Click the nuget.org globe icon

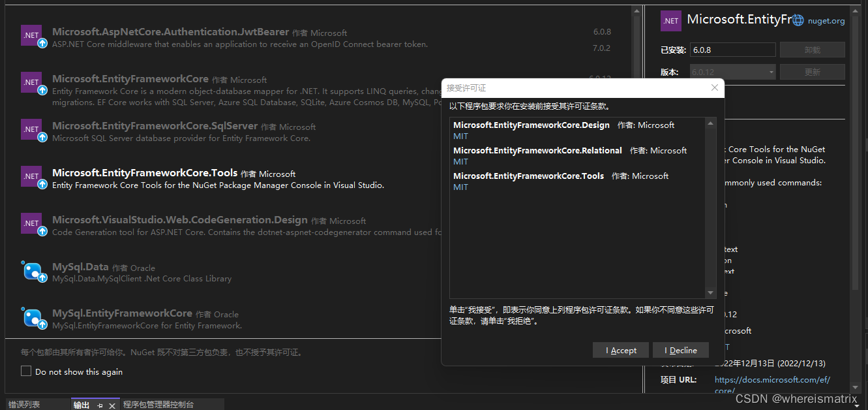[797, 20]
